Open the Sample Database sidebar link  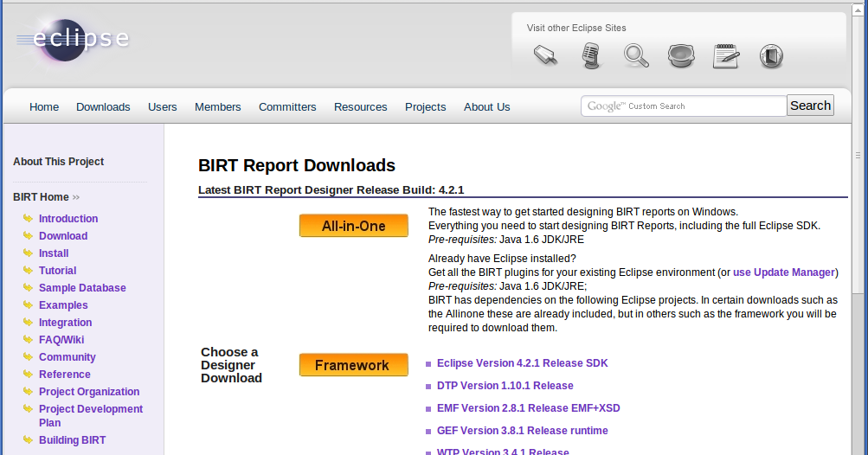(82, 288)
